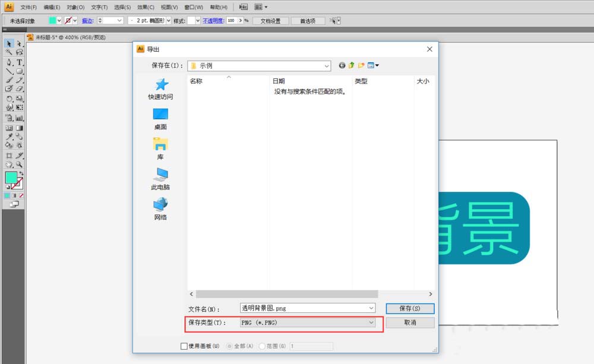Click the 保存 button to export
Viewport: 594px width, 364px height.
(410, 308)
